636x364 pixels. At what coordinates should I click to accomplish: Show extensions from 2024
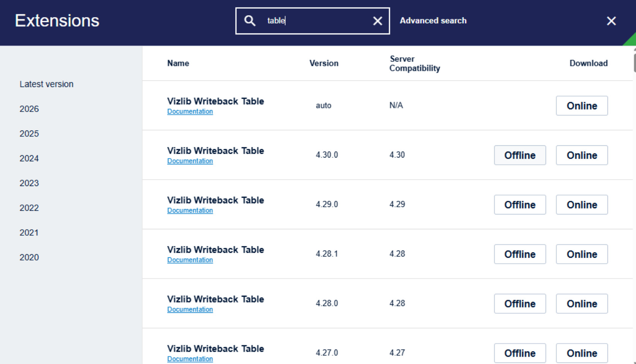pyautogui.click(x=29, y=158)
